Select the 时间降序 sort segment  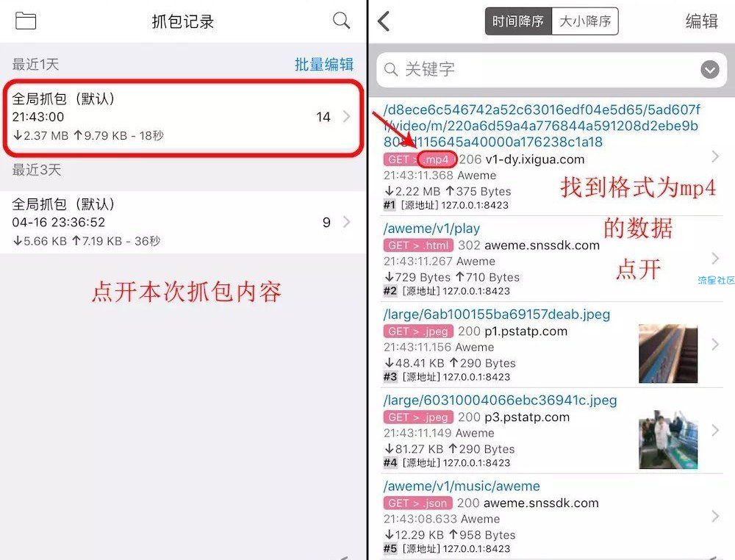tap(518, 21)
